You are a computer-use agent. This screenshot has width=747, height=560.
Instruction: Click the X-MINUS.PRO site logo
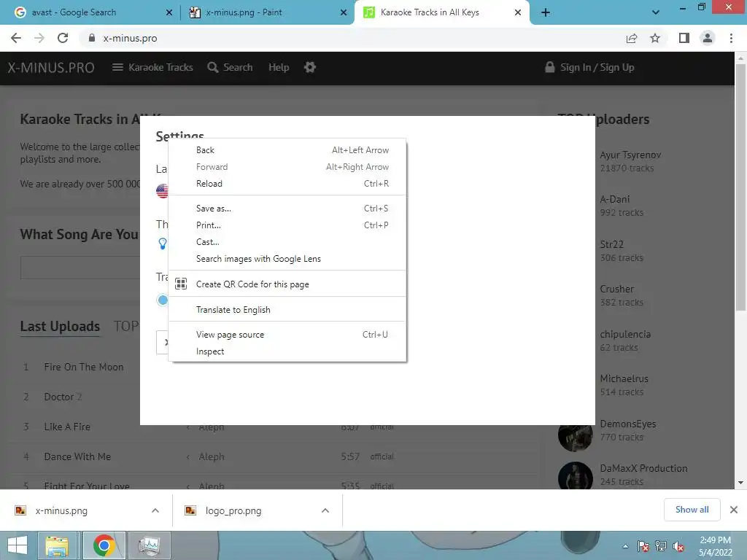51,68
